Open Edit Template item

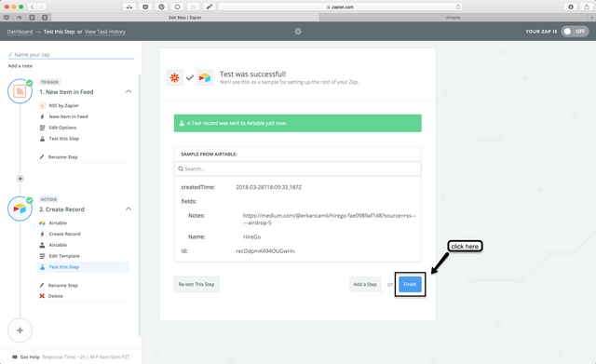point(64,256)
